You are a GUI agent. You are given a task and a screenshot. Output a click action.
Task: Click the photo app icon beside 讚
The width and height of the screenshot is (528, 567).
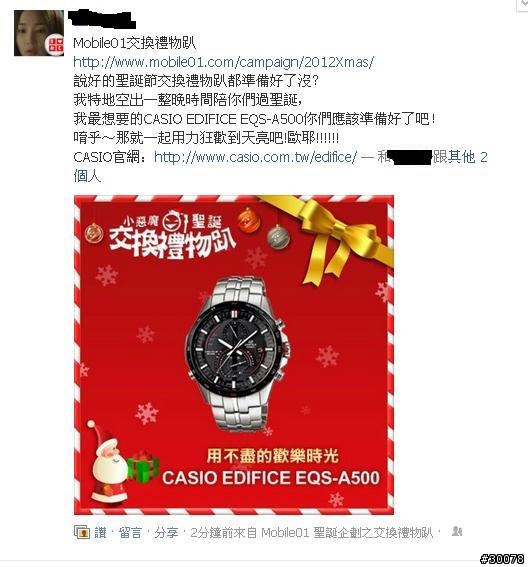(x=82, y=532)
